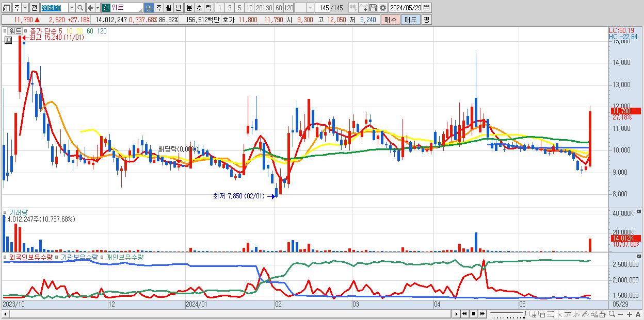This screenshot has height=320, width=644.
Task: Choose the 20 interval button
Action: tap(259, 8)
